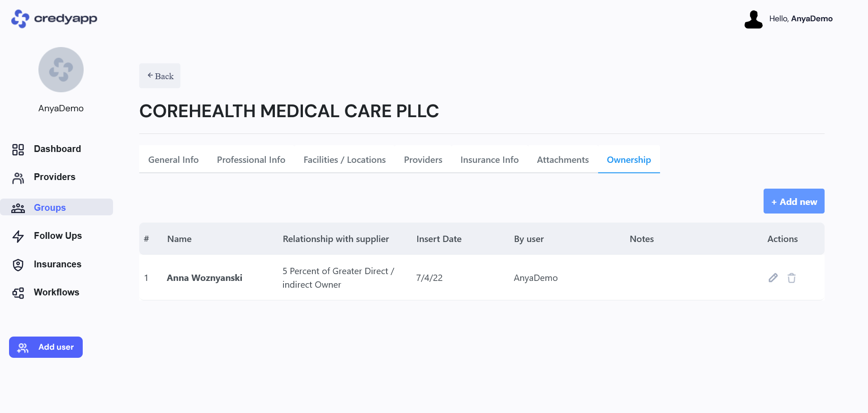The image size is (868, 413).
Task: Click the AnyaDemo avatar image
Action: click(x=61, y=70)
